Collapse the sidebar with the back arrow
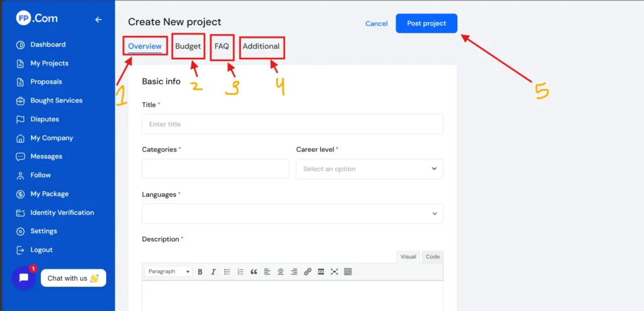The width and height of the screenshot is (644, 311). (98, 20)
